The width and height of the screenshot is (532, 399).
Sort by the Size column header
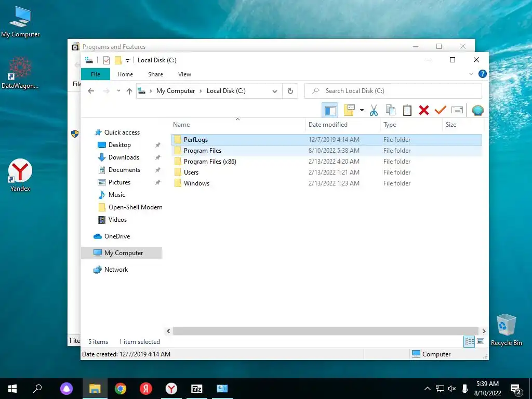(463, 125)
